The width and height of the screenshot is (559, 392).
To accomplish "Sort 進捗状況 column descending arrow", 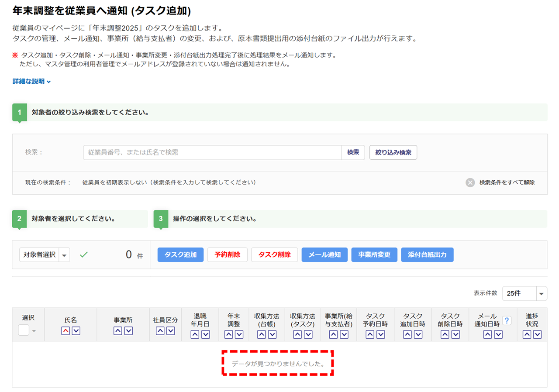I will click(x=537, y=335).
